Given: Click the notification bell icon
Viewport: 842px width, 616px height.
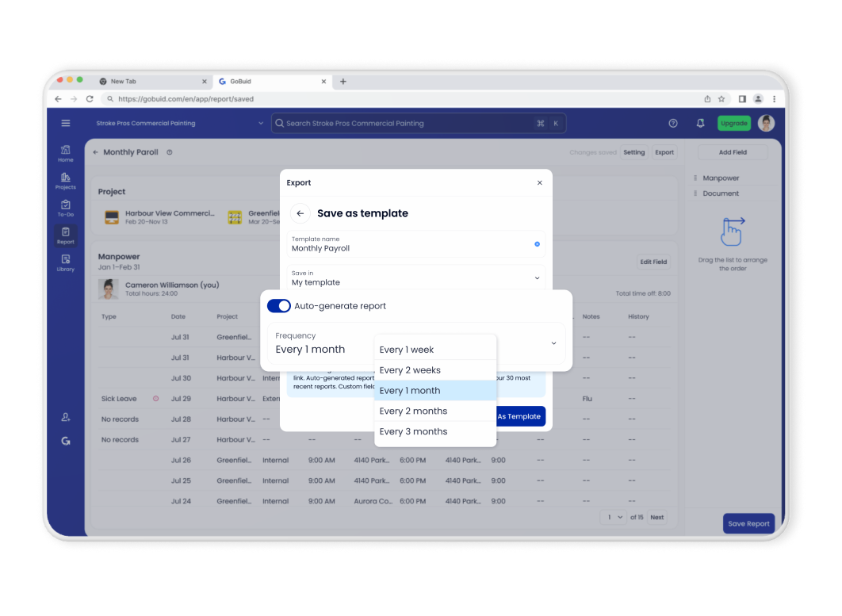Looking at the screenshot, I should click(701, 123).
